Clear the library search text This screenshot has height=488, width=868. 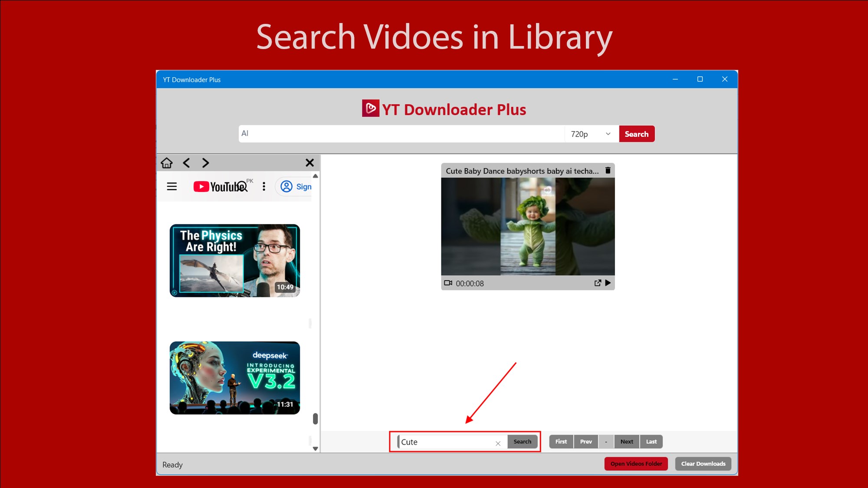[x=498, y=443]
